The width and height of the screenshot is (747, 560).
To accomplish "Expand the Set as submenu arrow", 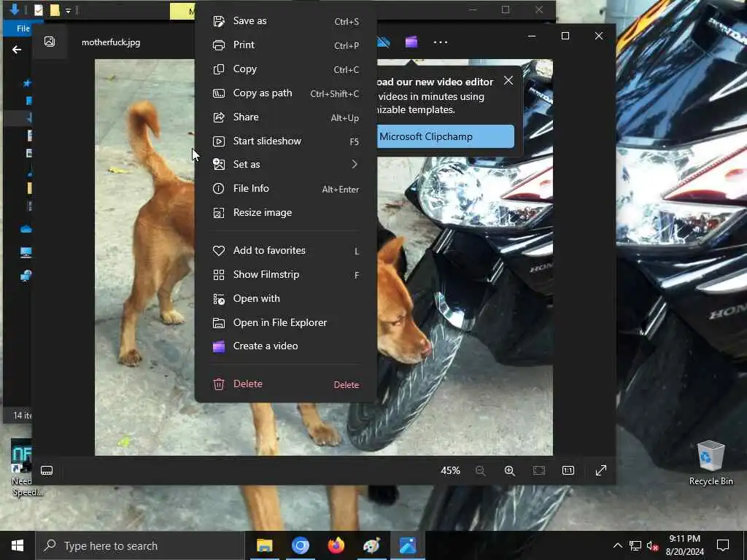I will pyautogui.click(x=355, y=164).
